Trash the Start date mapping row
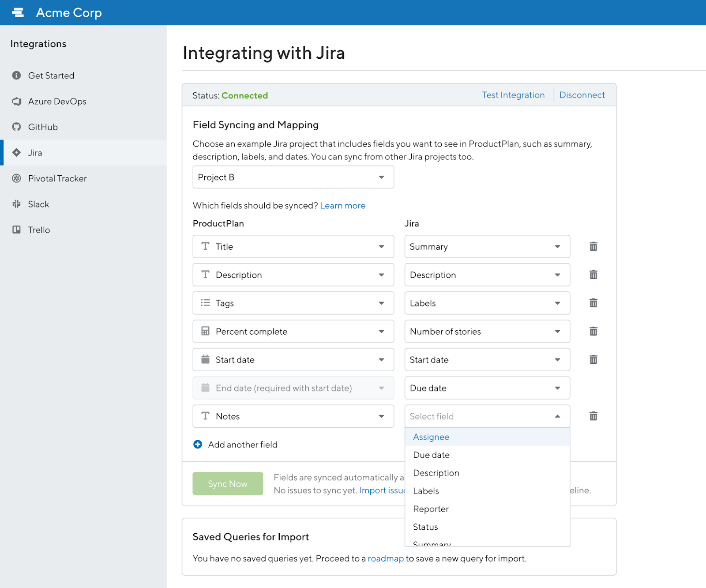Viewport: 706px width, 588px height. click(x=593, y=360)
